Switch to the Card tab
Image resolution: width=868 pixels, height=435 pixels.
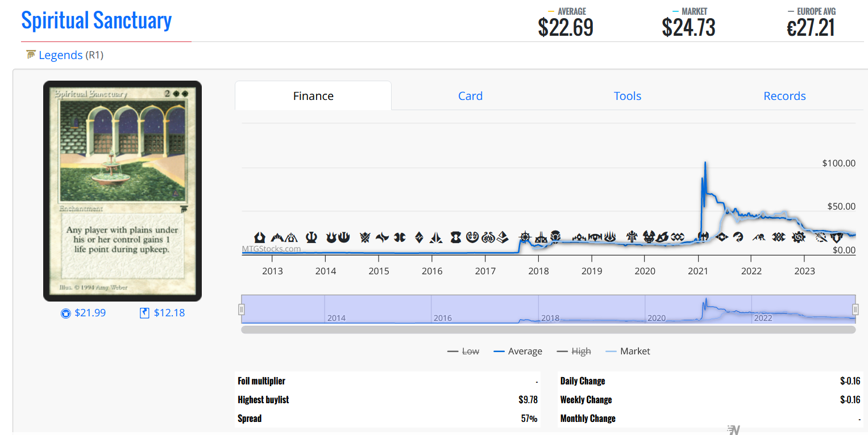pos(470,95)
